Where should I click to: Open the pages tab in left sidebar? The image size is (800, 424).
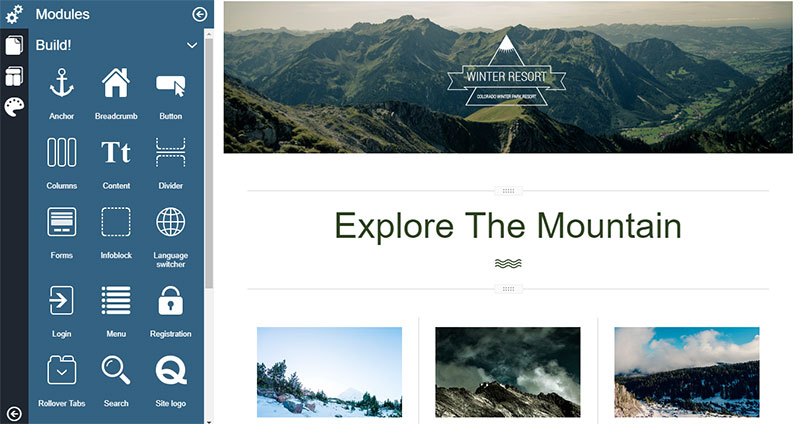[x=14, y=45]
